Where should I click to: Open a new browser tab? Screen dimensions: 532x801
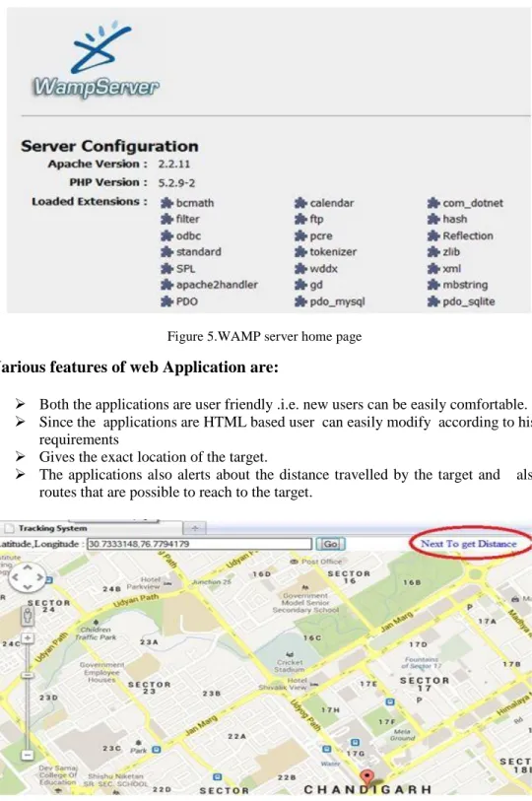pyautogui.click(x=195, y=528)
